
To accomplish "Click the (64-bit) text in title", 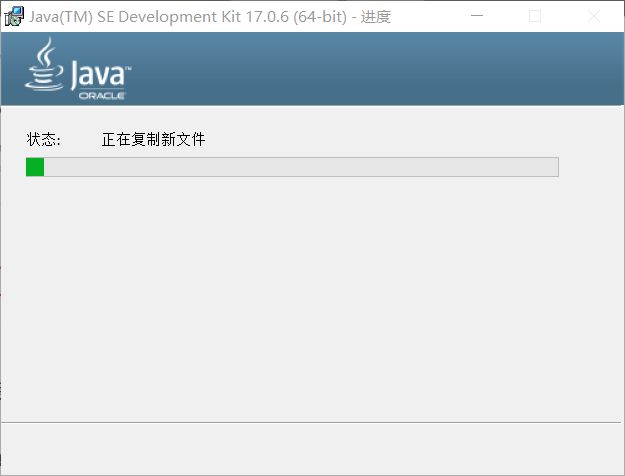I will click(x=320, y=17).
